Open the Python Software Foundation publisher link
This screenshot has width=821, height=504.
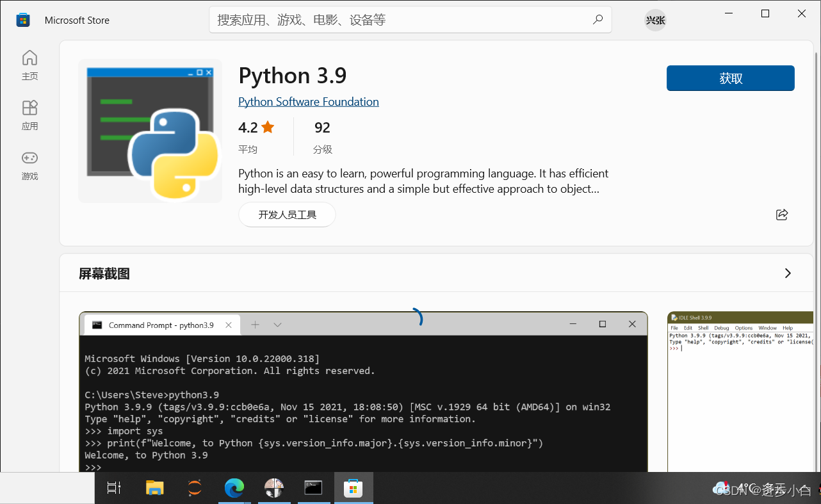(309, 102)
